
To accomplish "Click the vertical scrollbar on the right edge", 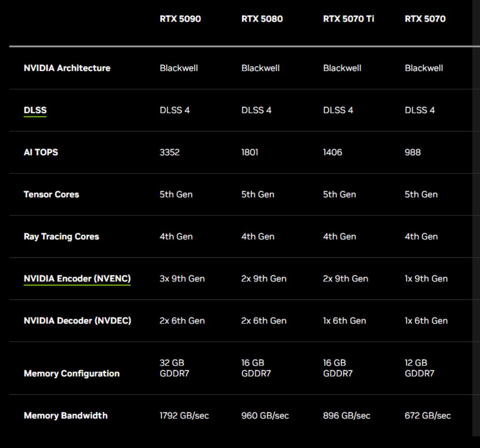I will [x=476, y=216].
